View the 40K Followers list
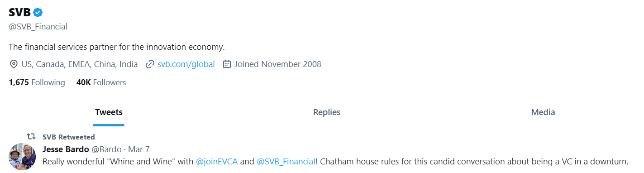The width and height of the screenshot is (644, 173). coord(101,82)
